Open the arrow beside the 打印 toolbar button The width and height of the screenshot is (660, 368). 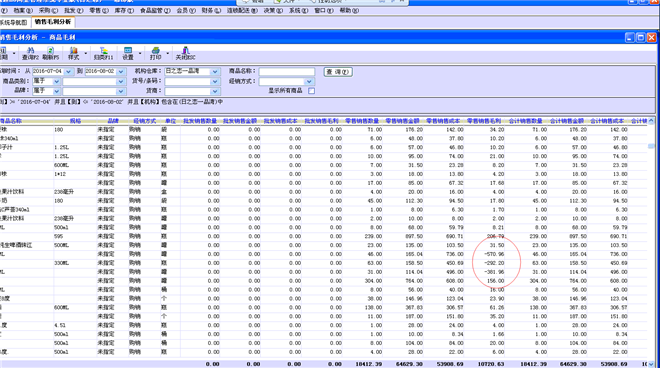click(x=168, y=53)
